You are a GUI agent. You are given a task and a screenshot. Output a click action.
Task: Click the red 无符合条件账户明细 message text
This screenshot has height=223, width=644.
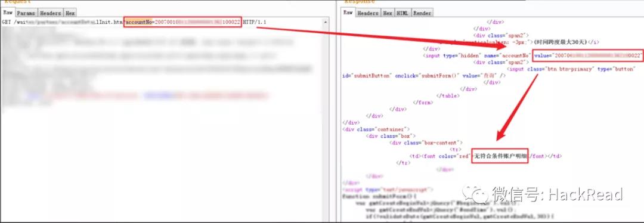tap(500, 156)
